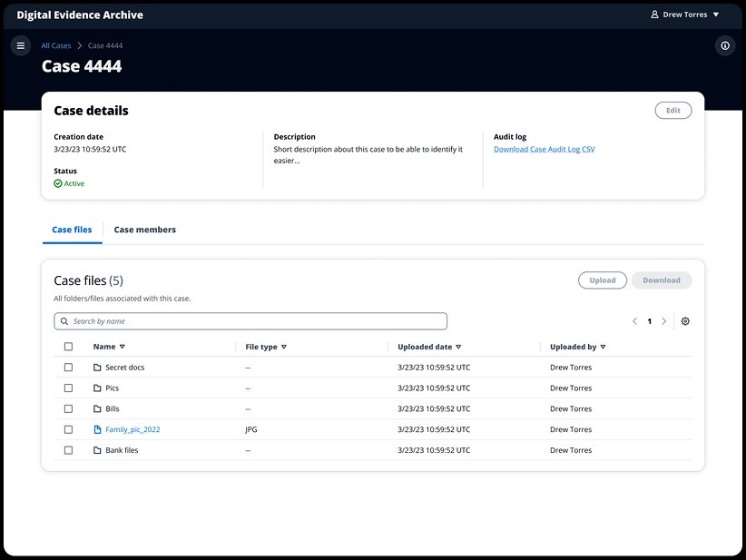Open the hamburger navigation menu
Screen dimensions: 746x560
coord(21,45)
